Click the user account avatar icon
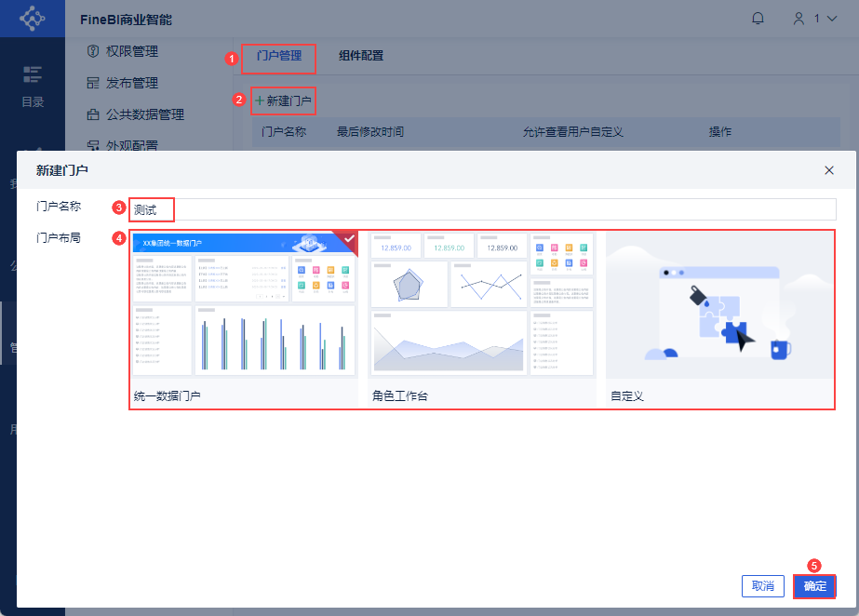859x616 pixels. [x=799, y=19]
